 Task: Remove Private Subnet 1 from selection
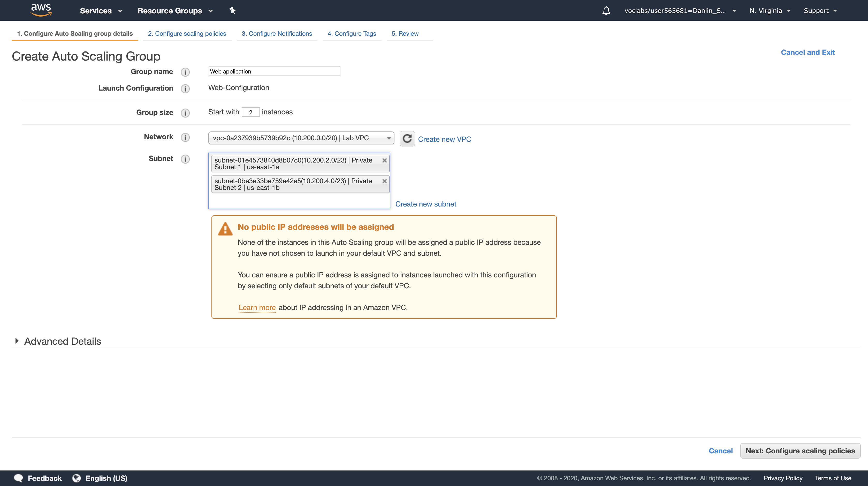click(384, 160)
